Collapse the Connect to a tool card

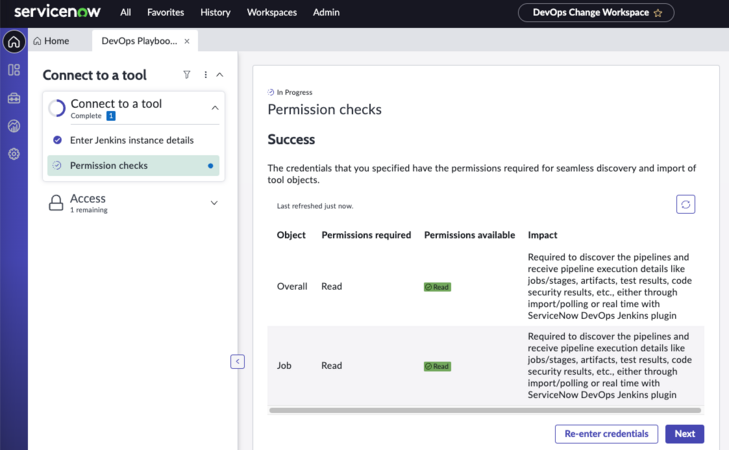pos(215,108)
